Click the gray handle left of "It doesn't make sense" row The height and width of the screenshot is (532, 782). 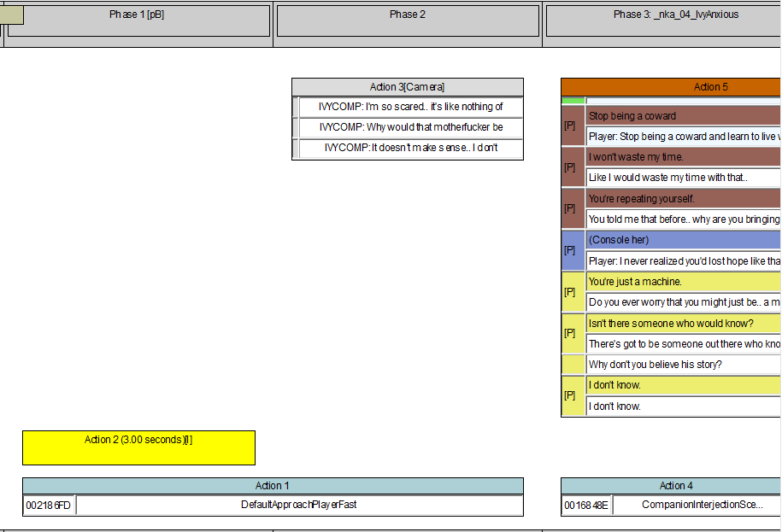[x=295, y=148]
